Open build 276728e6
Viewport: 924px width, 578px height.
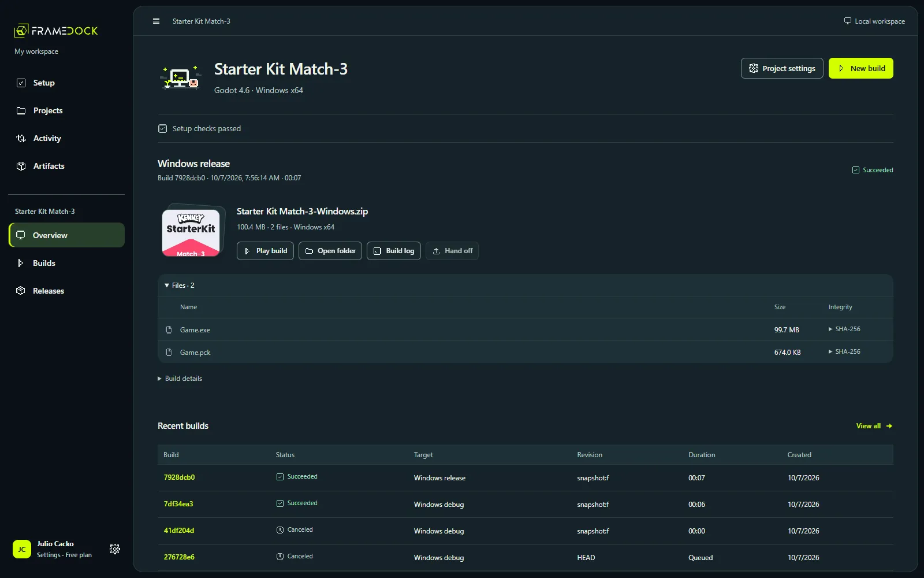pos(179,557)
